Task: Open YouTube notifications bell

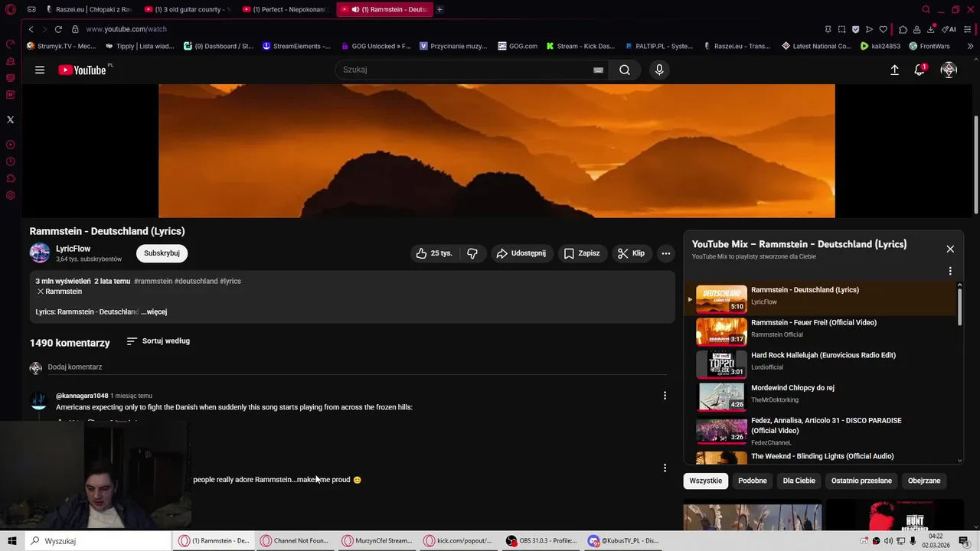Action: click(920, 70)
